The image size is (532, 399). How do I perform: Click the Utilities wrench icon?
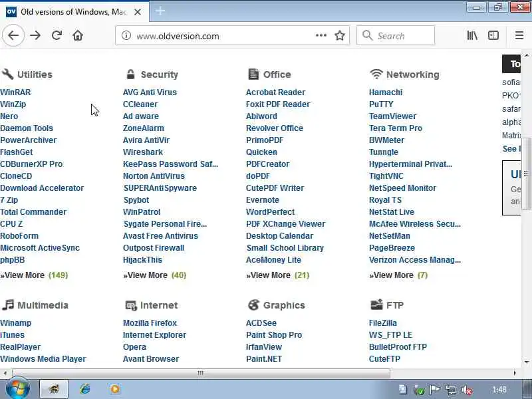click(x=7, y=74)
